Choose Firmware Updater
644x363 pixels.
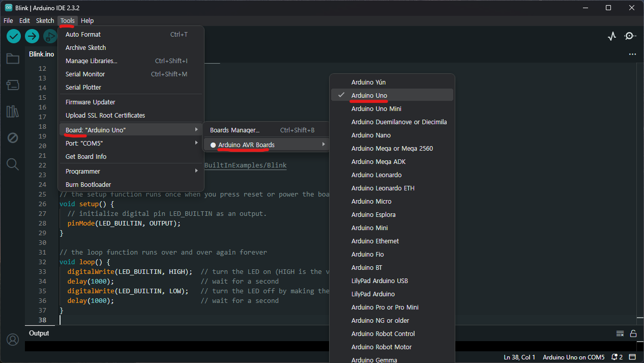[131, 102]
